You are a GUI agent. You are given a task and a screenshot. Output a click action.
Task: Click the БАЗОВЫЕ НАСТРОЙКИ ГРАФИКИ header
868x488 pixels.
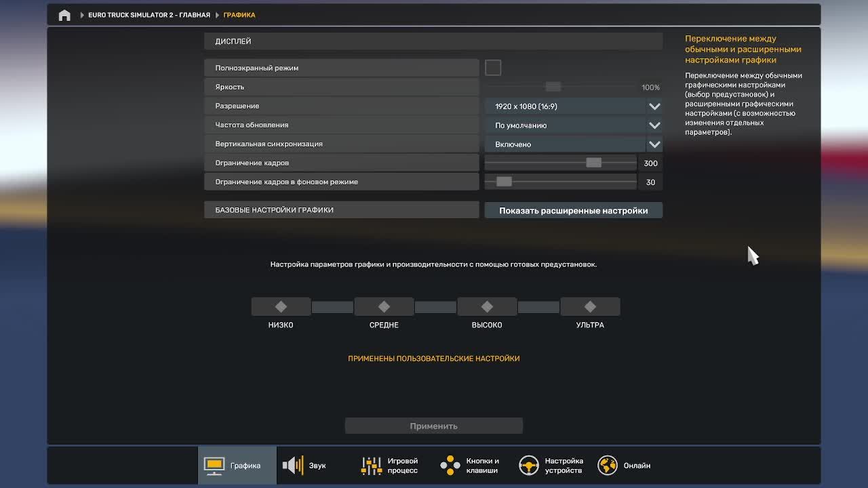[342, 210]
